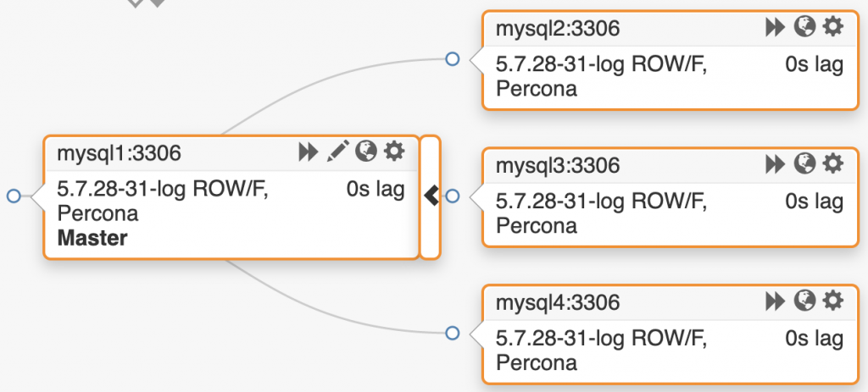Click the forward arrows icon on mysql3
The width and height of the screenshot is (868, 392).
[x=775, y=163]
